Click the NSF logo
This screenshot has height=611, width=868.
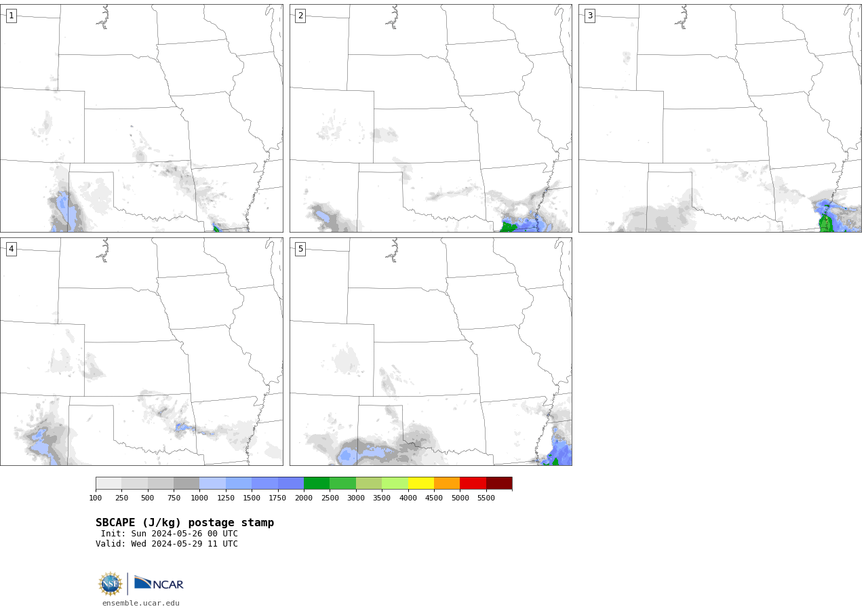click(111, 583)
